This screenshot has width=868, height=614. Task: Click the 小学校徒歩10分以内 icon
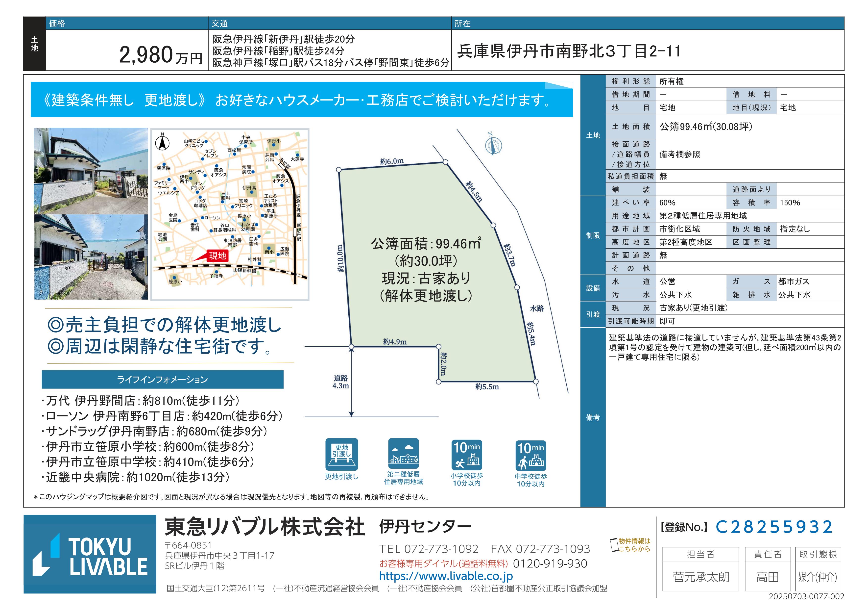point(466,455)
